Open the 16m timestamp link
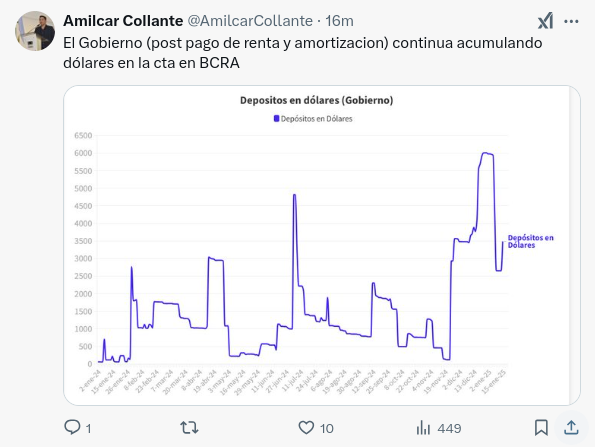The height and width of the screenshot is (447, 595). click(x=339, y=21)
